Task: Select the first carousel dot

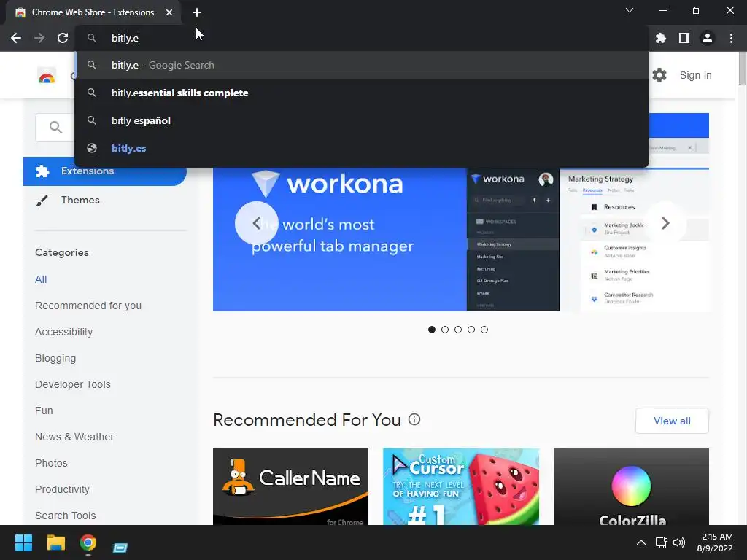Action: [432, 330]
